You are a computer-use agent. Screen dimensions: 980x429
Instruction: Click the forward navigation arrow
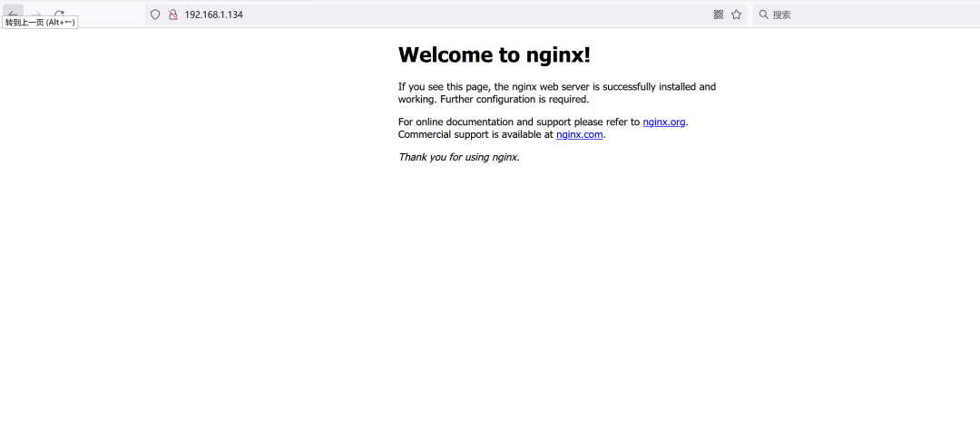click(x=36, y=14)
